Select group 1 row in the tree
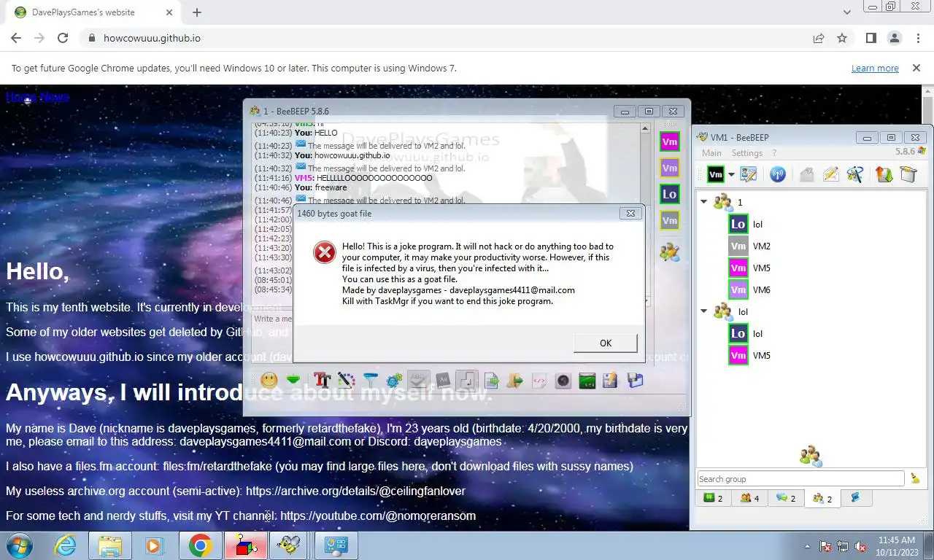Viewport: 934px width, 560px height. coord(812,202)
